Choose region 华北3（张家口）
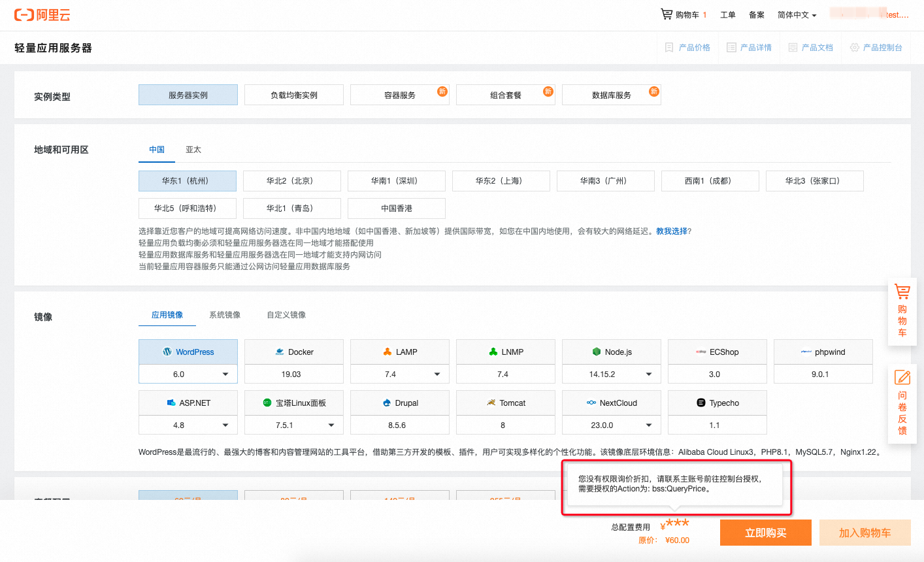This screenshot has height=562, width=924. 815,181
